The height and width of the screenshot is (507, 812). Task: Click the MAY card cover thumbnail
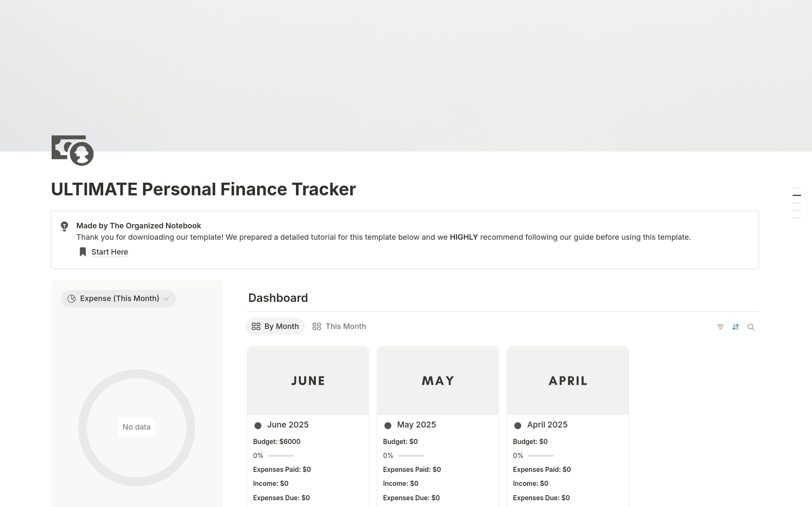(x=438, y=380)
